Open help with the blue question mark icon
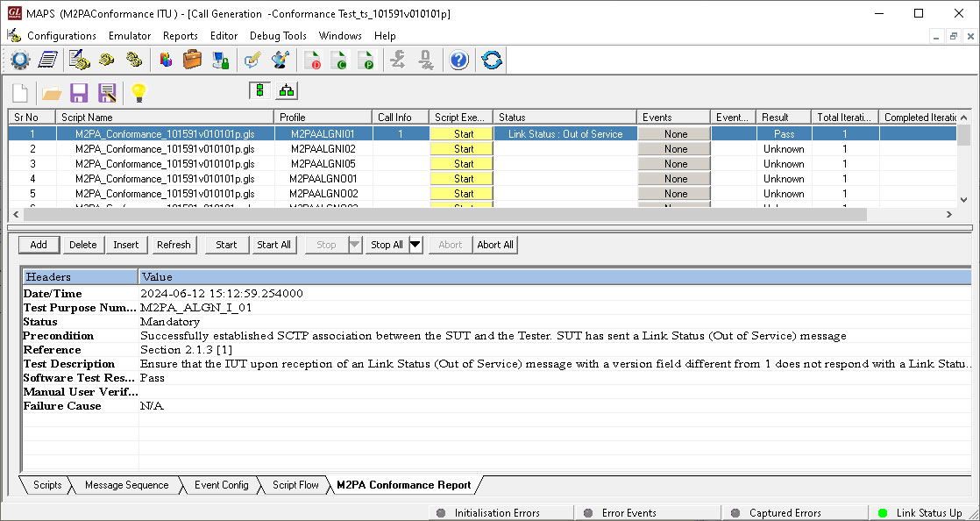980x521 pixels. click(x=458, y=60)
